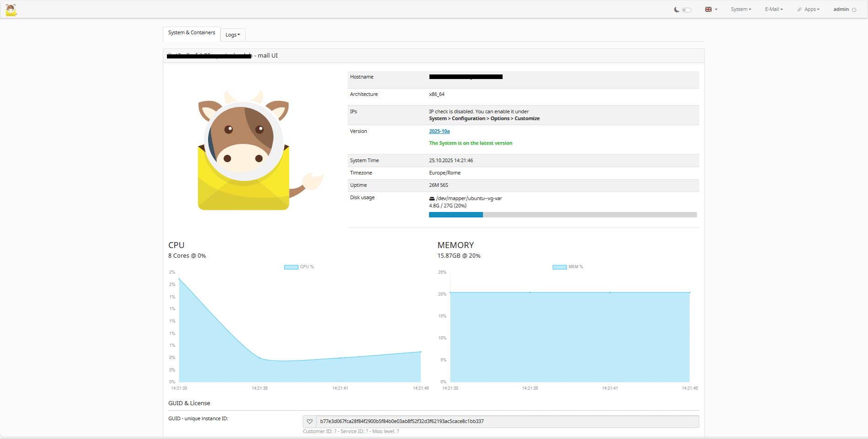Click the power logout icon next to admin
The width and height of the screenshot is (868, 439).
pyautogui.click(x=854, y=10)
